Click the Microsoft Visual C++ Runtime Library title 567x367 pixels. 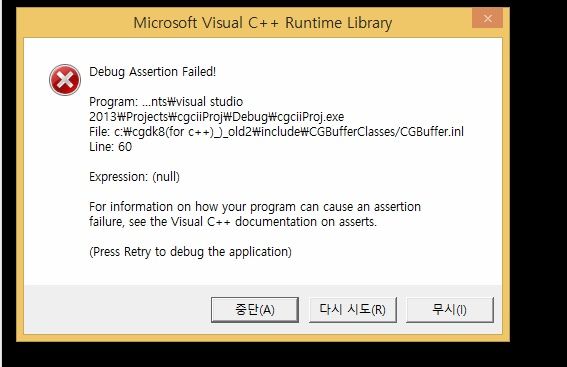(263, 23)
